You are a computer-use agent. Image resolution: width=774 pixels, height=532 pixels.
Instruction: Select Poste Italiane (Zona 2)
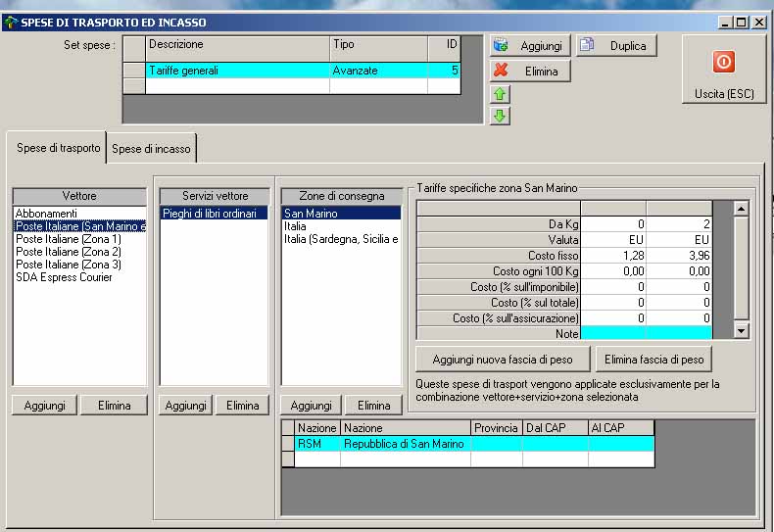coord(80,252)
